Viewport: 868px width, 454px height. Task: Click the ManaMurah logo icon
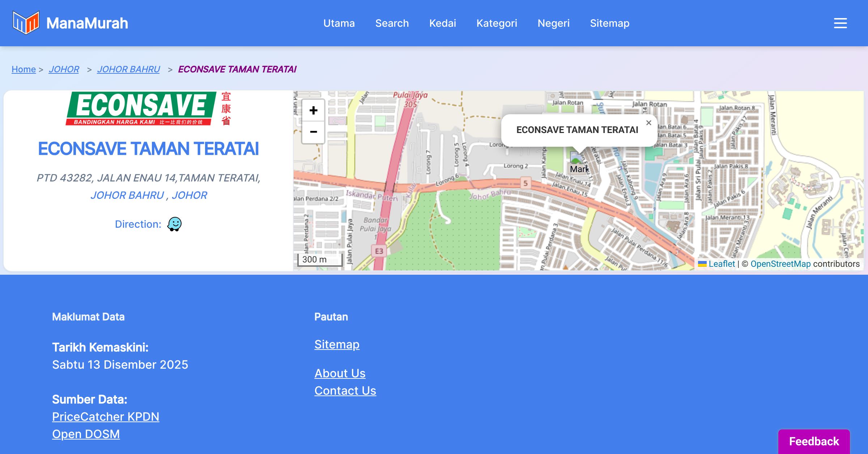[x=26, y=23]
